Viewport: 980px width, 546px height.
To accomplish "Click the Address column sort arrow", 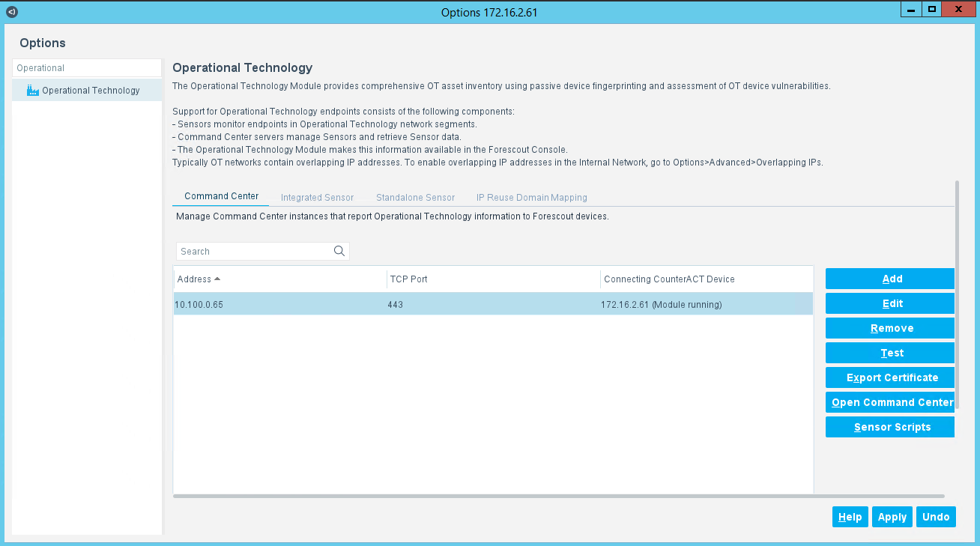I will pyautogui.click(x=217, y=279).
